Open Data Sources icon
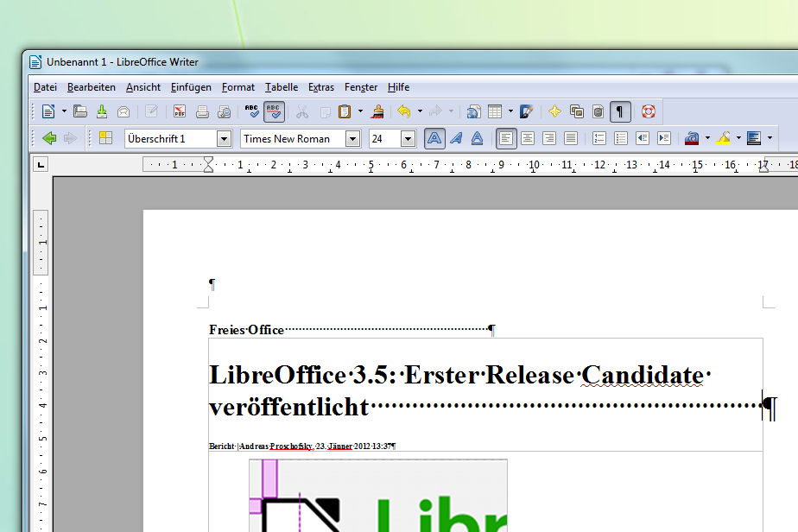798x532 pixels. [x=598, y=111]
